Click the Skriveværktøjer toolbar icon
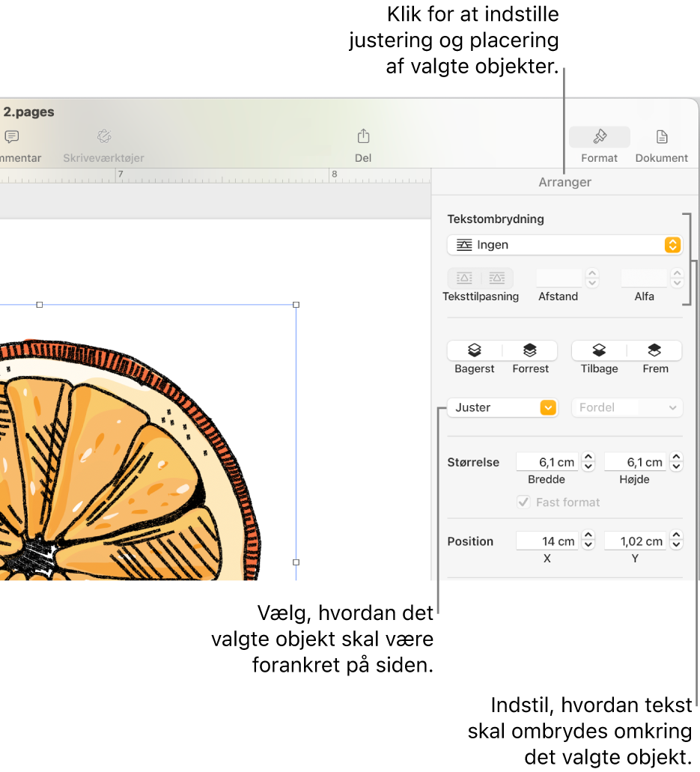This screenshot has width=700, height=772. pyautogui.click(x=104, y=136)
